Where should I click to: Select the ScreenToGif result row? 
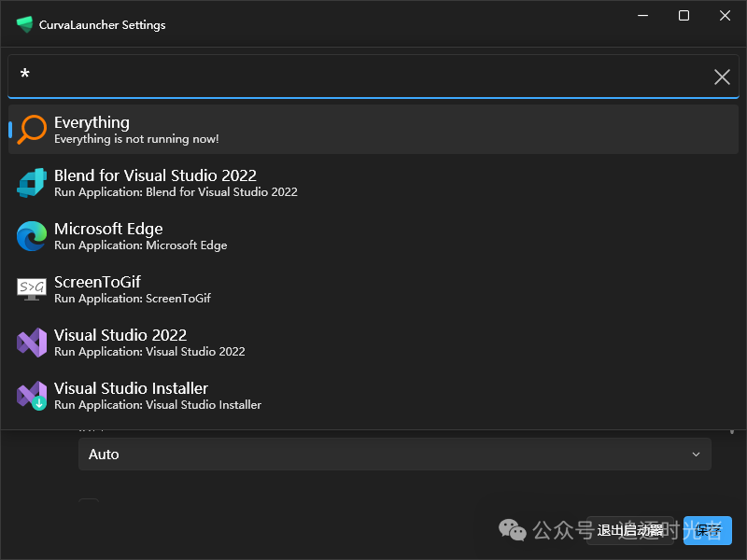(x=373, y=289)
